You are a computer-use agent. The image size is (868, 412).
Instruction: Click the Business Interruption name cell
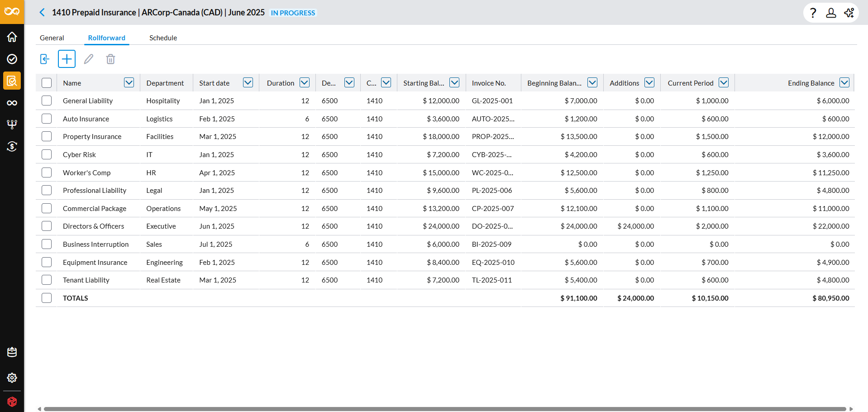tap(96, 244)
